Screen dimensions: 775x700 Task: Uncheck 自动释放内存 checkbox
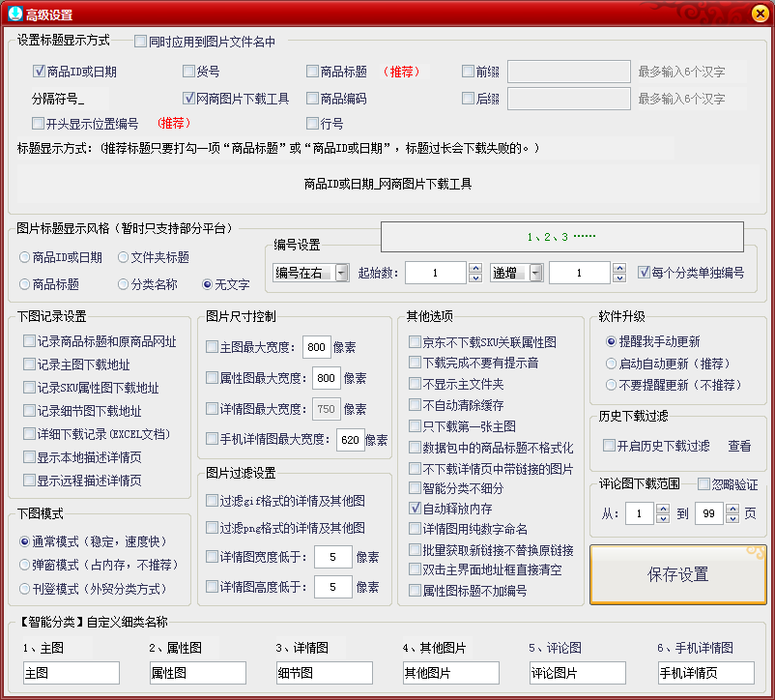(415, 509)
